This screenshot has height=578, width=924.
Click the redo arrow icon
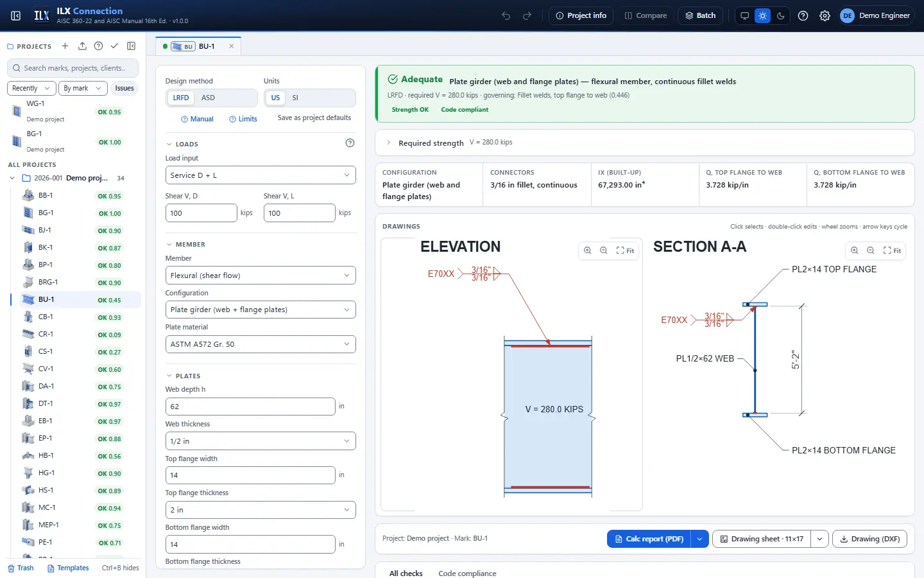point(527,15)
